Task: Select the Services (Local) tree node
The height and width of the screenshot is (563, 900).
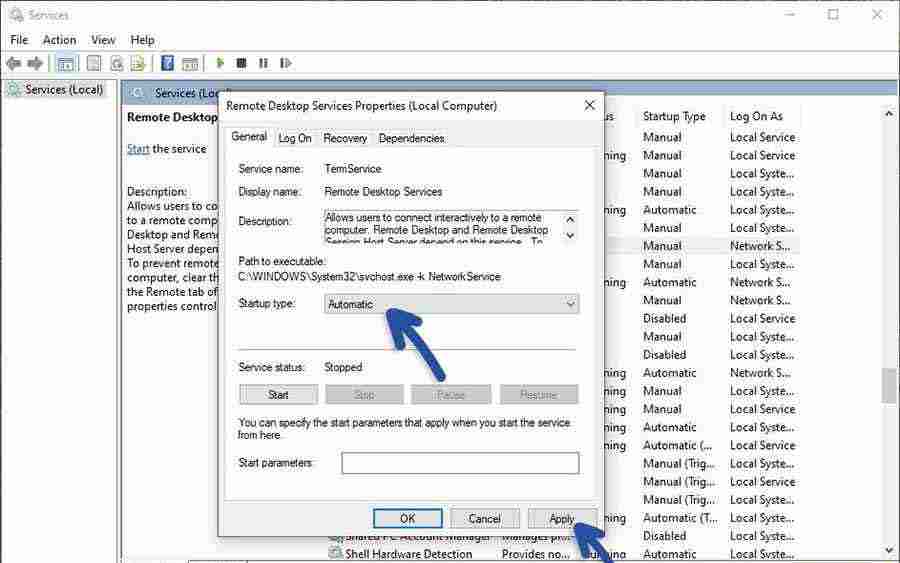Action: click(64, 90)
